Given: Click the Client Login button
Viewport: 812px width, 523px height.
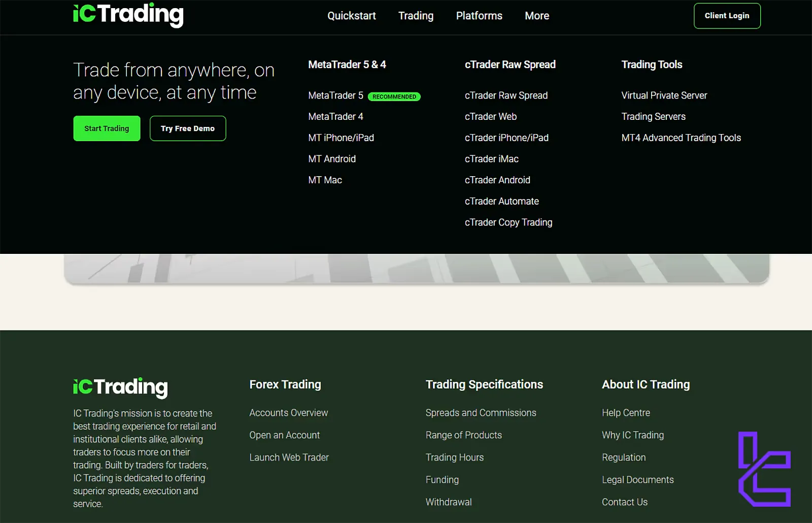Looking at the screenshot, I should pos(727,16).
